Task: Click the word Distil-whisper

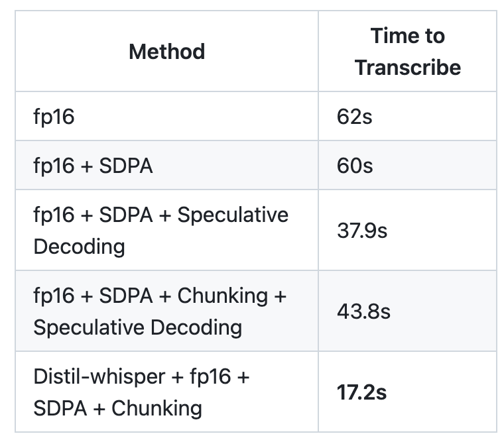Action: [x=99, y=376]
